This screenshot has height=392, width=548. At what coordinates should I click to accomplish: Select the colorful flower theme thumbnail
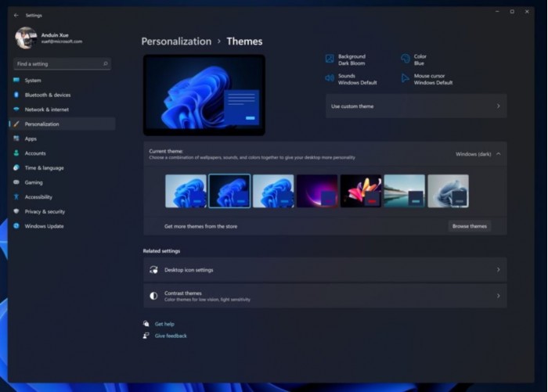click(361, 191)
